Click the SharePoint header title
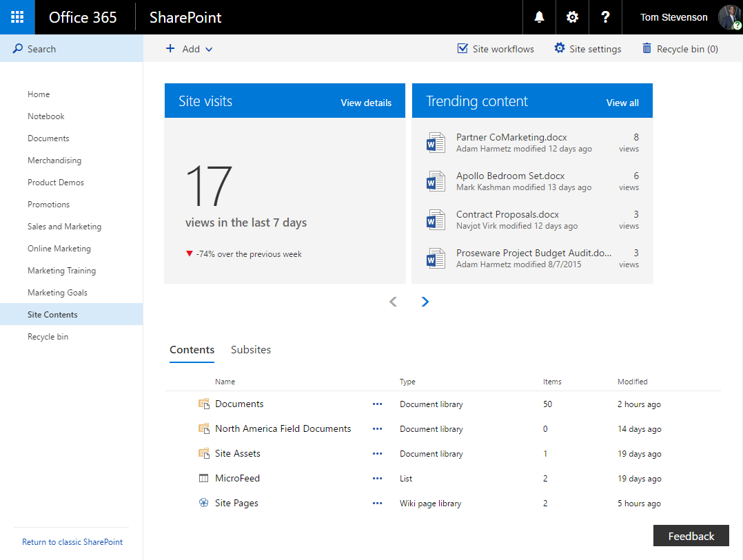 click(x=185, y=17)
